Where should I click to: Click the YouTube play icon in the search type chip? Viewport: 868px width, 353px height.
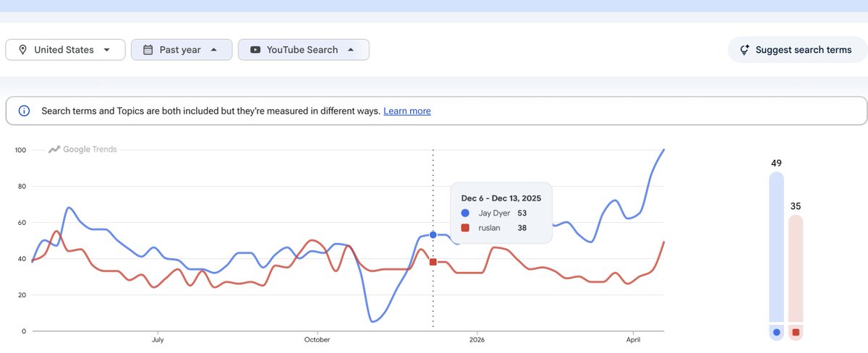pos(255,50)
